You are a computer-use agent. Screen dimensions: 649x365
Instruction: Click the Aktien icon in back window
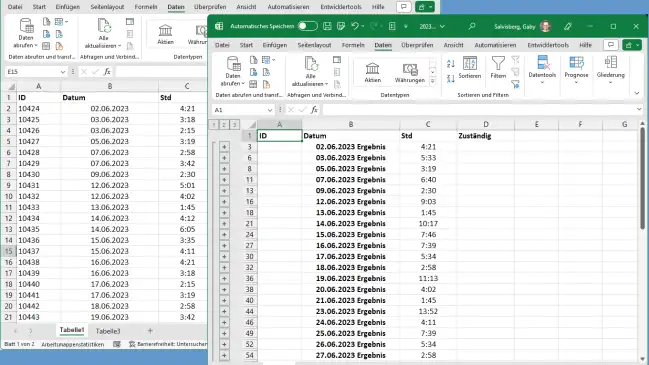[x=165, y=34]
